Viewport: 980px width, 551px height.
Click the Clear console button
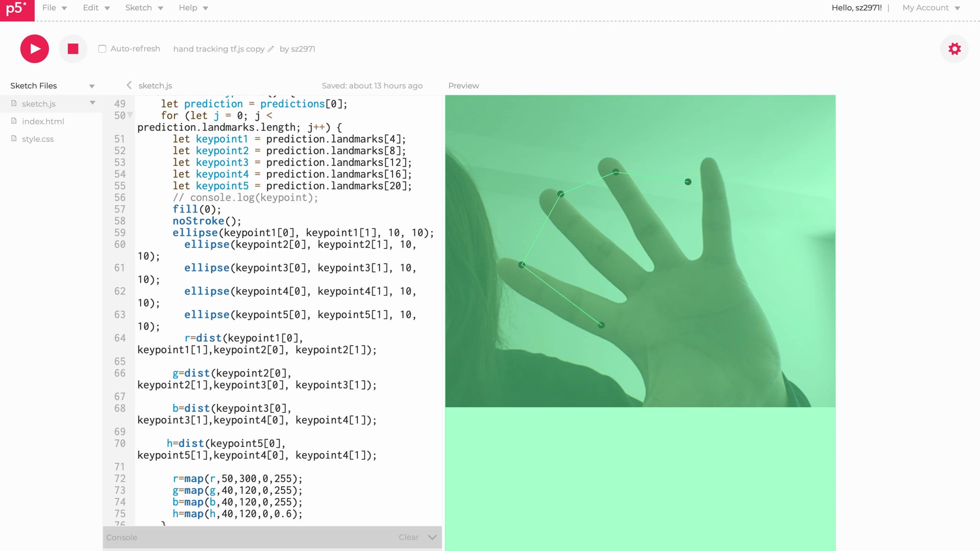pos(408,537)
